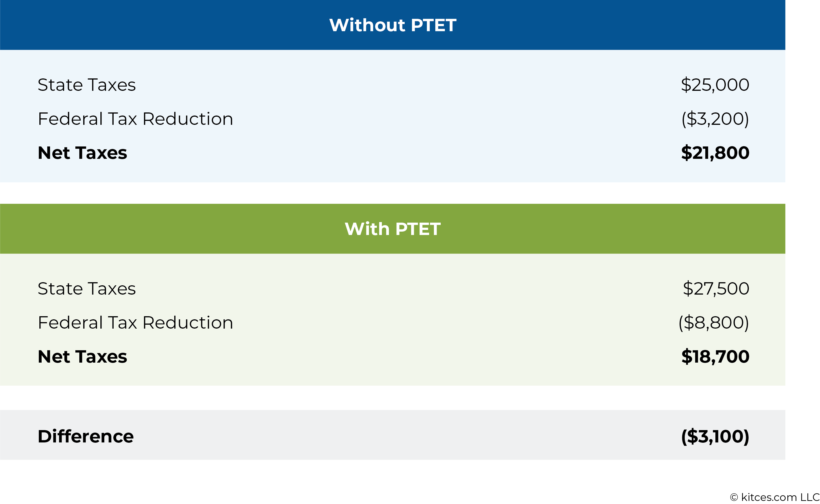The width and height of the screenshot is (820, 504).
Task: Select the ($3,200) federal reduction value
Action: tap(715, 119)
